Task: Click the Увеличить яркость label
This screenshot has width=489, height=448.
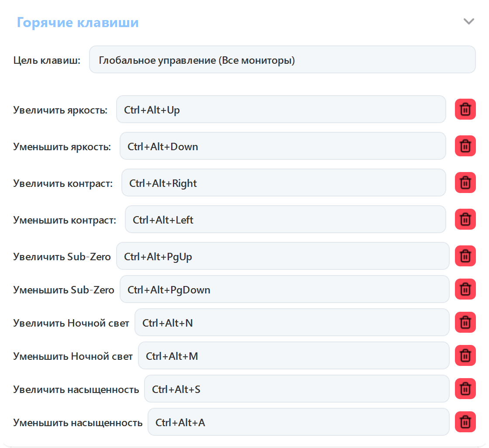Action: [x=60, y=110]
